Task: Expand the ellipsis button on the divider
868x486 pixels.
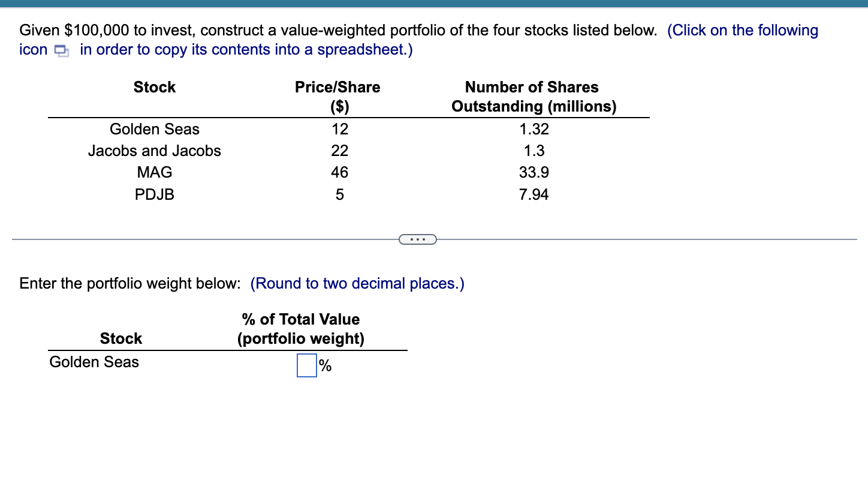Action: [417, 240]
